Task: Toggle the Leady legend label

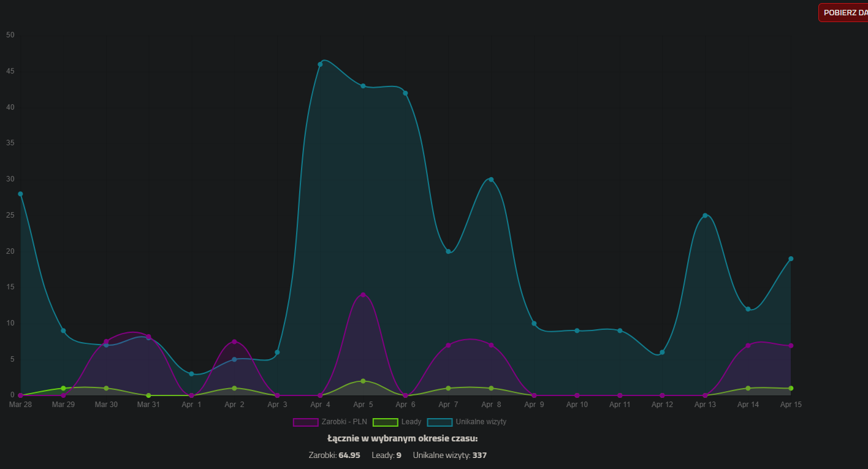Action: tap(411, 422)
